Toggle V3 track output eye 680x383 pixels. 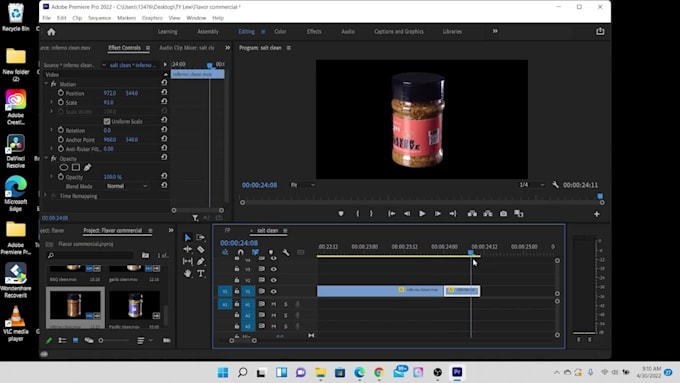click(274, 269)
